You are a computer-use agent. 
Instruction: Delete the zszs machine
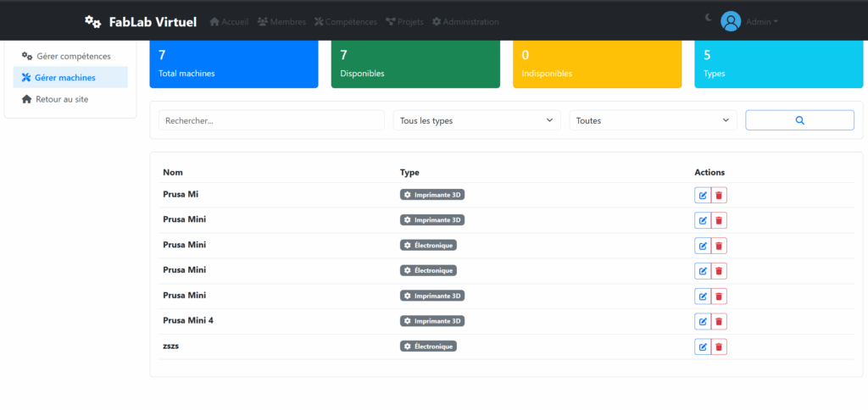719,347
